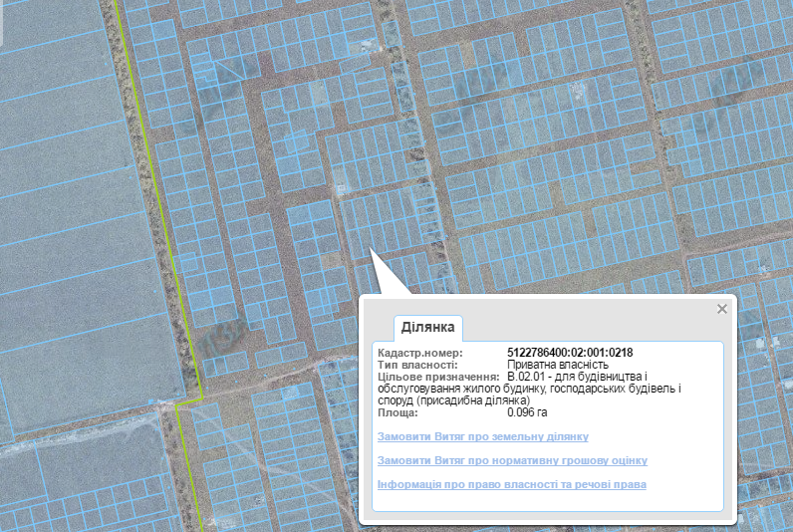Click the area value 0.096 га
The image size is (793, 532).
click(527, 412)
